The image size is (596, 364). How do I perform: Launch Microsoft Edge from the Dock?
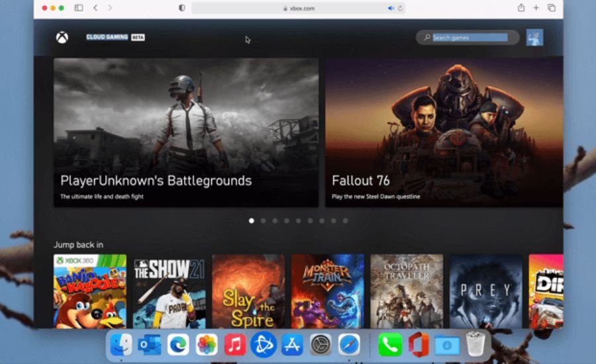[x=178, y=345]
